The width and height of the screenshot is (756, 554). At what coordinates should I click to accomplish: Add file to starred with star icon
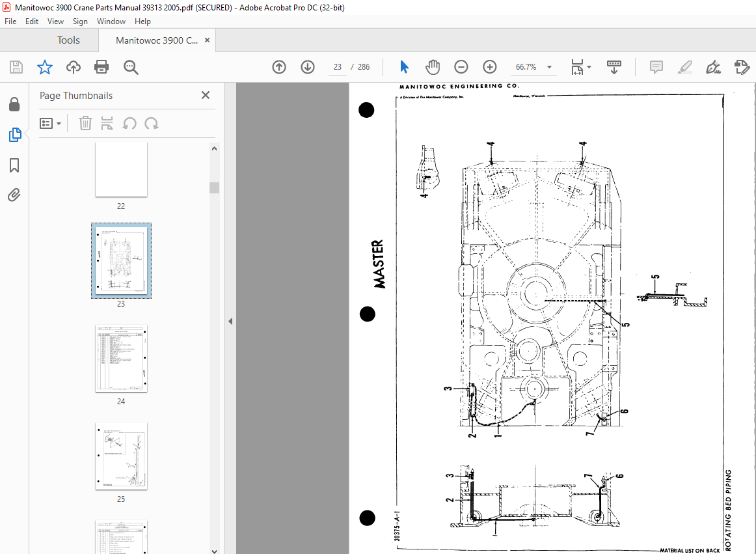point(45,67)
